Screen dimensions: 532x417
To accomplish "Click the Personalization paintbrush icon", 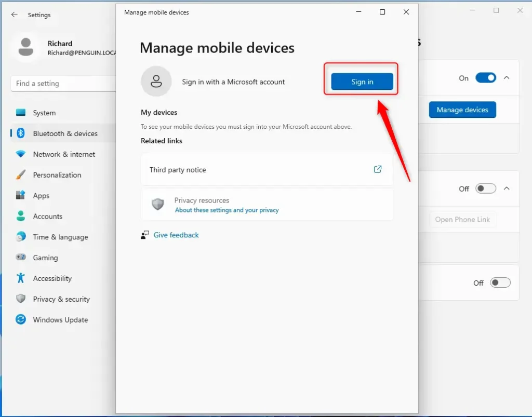I will pyautogui.click(x=21, y=174).
